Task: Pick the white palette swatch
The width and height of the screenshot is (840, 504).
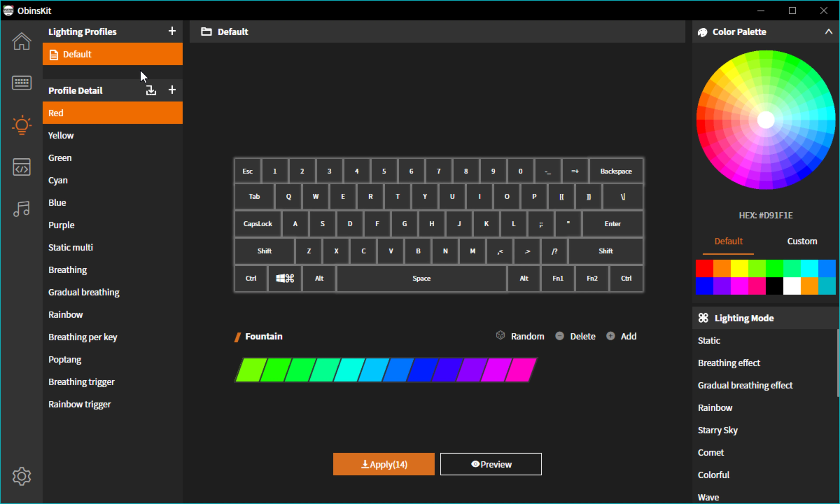Action: click(792, 286)
